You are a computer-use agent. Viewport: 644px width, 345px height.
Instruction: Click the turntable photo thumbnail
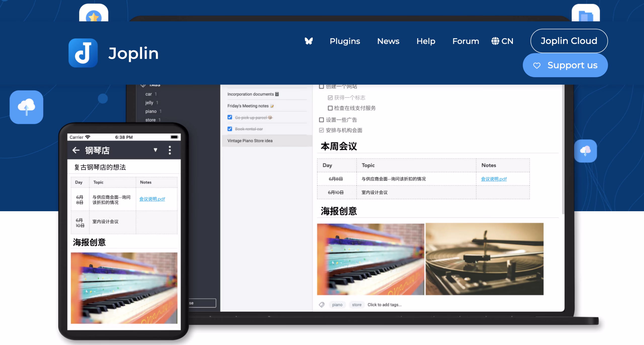(485, 259)
